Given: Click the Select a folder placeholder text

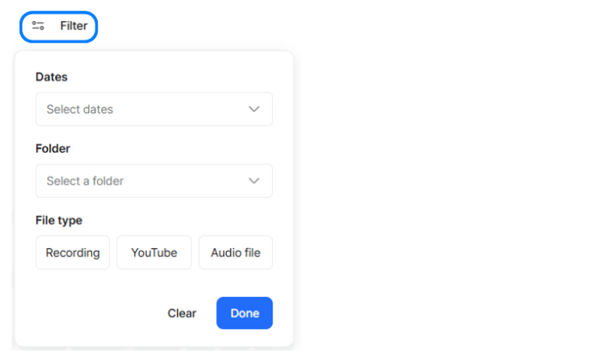Looking at the screenshot, I should point(85,181).
